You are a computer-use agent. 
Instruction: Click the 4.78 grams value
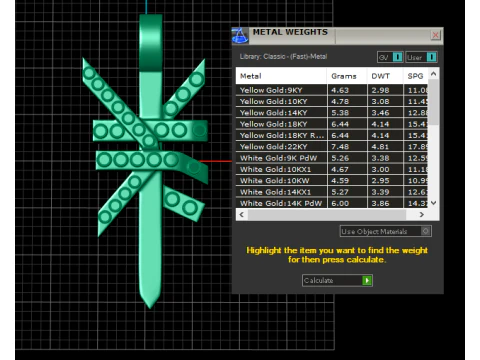coord(340,102)
